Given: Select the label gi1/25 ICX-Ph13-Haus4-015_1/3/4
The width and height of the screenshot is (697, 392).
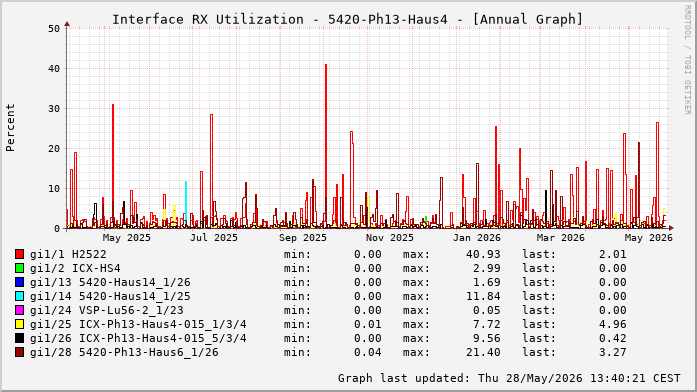Looking at the screenshot, I should click(x=138, y=324).
